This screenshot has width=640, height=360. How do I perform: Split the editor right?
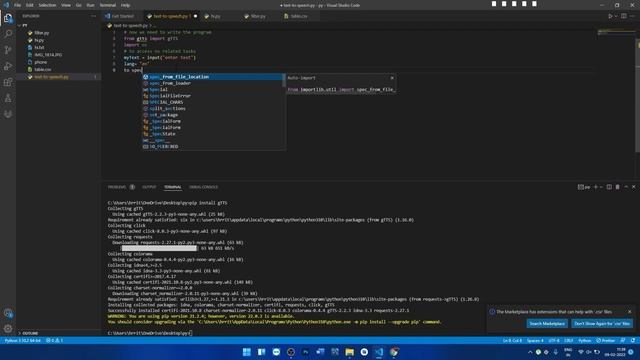click(x=624, y=16)
